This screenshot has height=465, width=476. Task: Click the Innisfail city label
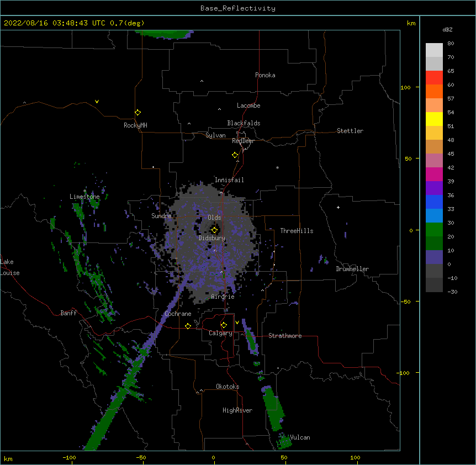tap(229, 180)
